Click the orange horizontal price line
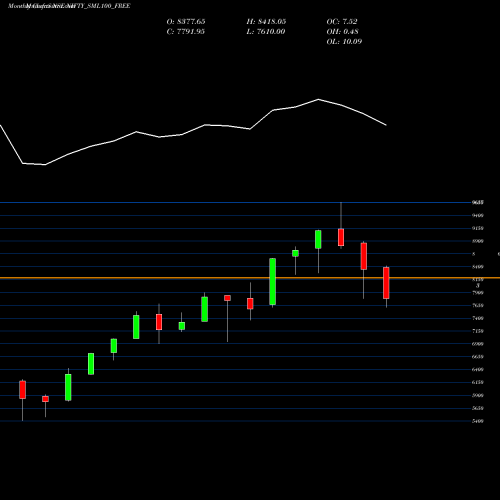The image size is (500, 500). (x=250, y=278)
